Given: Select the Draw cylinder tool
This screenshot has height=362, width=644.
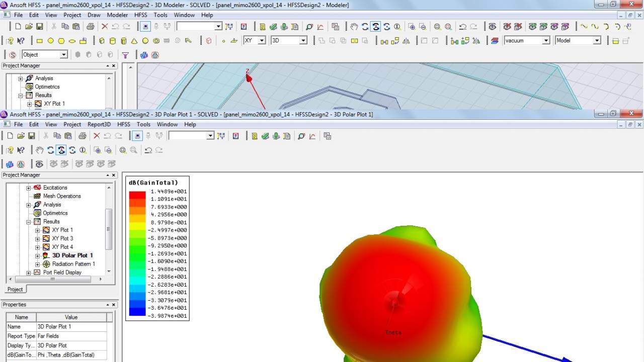Looking at the screenshot, I should click(112, 41).
